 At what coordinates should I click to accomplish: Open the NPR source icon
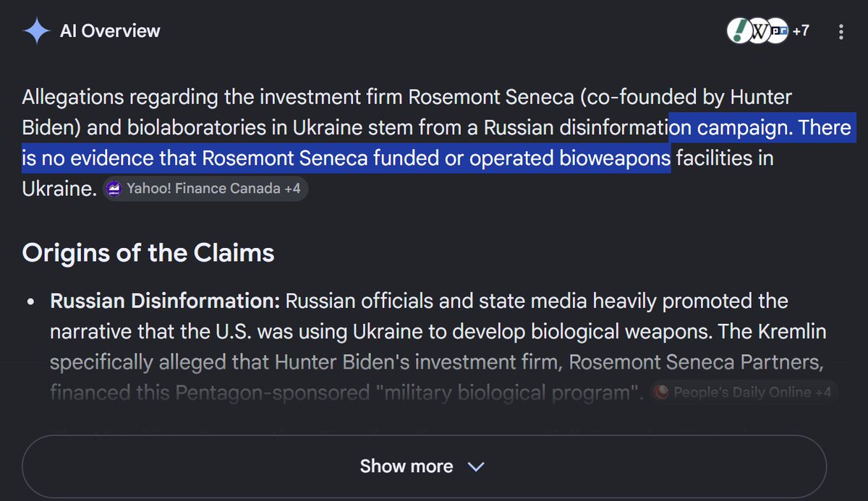(x=778, y=31)
